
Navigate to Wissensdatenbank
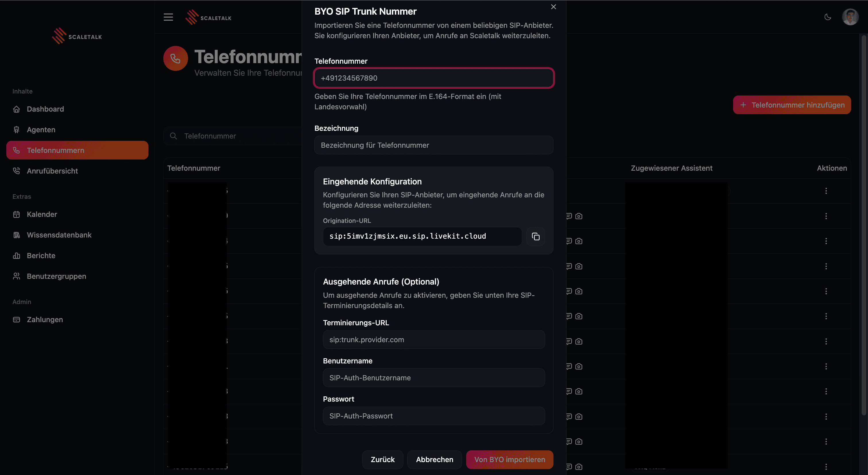pyautogui.click(x=59, y=235)
